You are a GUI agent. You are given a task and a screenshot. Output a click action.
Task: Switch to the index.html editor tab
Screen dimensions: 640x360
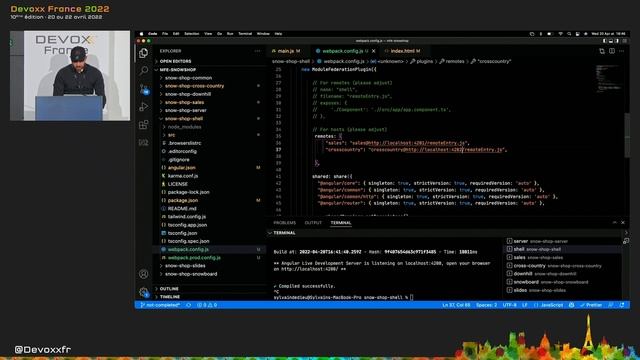pos(403,51)
